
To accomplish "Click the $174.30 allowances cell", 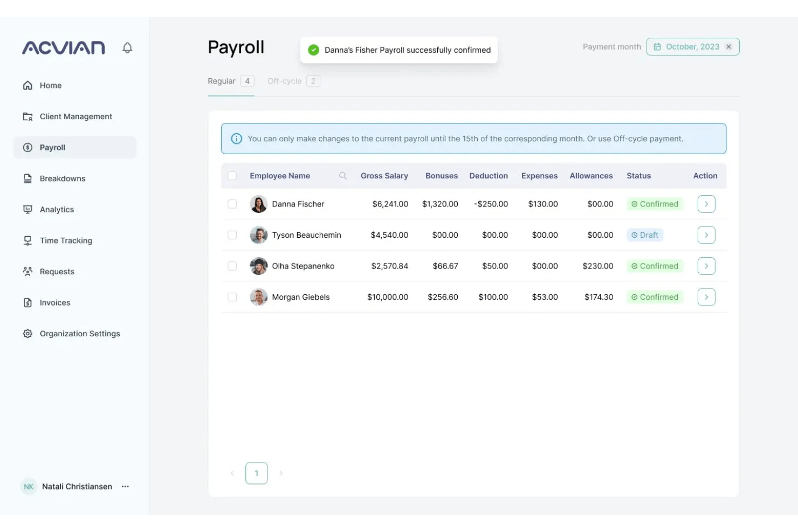I will (x=599, y=297).
